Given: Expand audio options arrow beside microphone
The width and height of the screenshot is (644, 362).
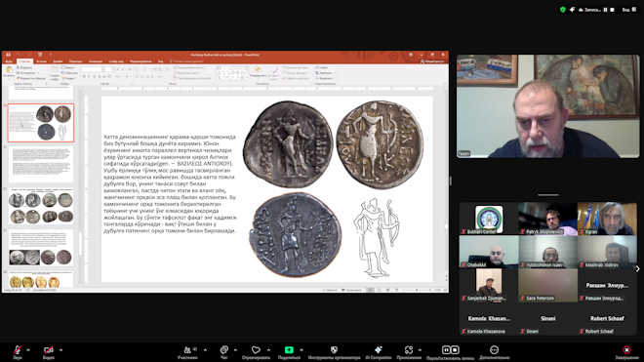Looking at the screenshot, I should pos(28,350).
